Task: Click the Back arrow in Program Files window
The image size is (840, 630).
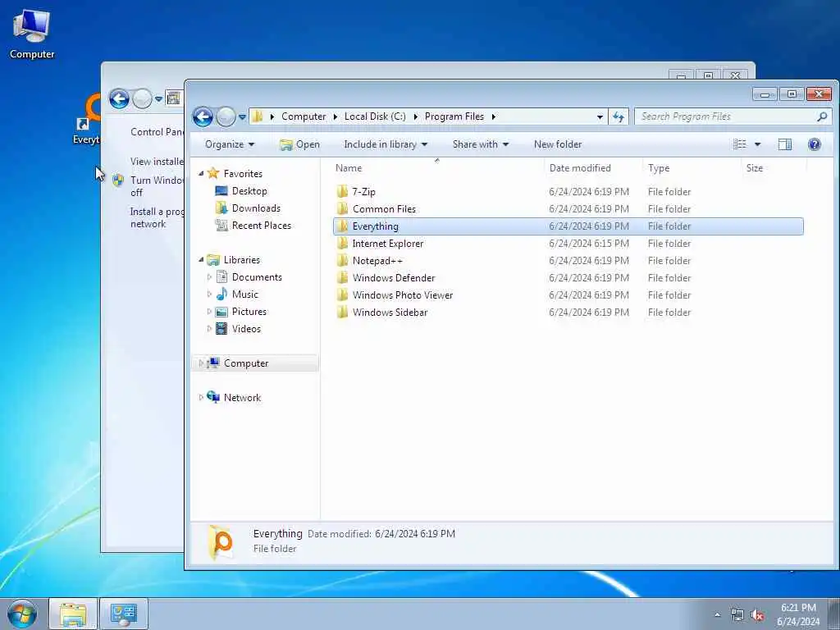Action: 203,116
